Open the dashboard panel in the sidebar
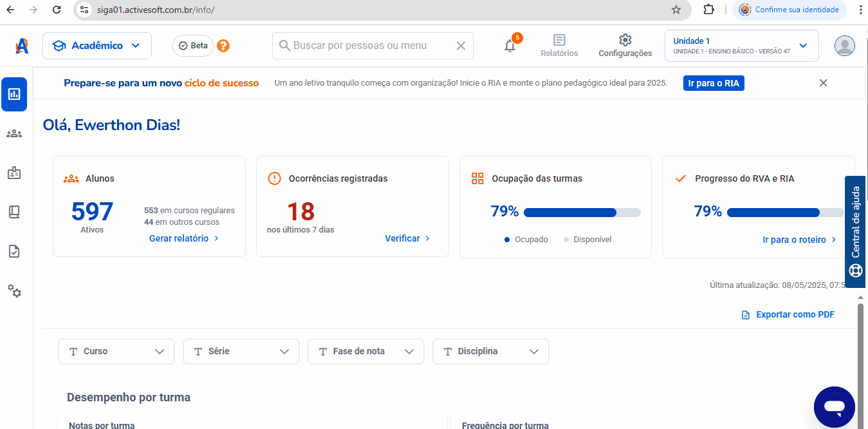The width and height of the screenshot is (868, 429). pos(14,95)
